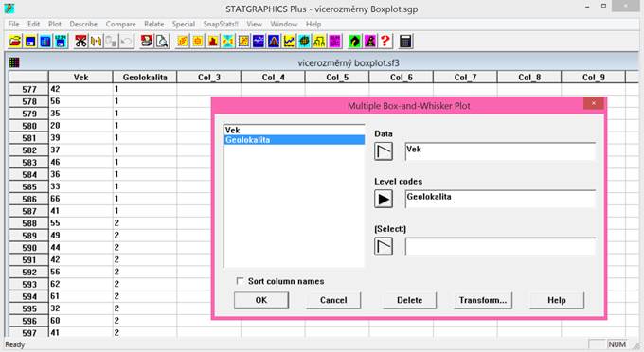Close the Multiple Box-and-Whisker Plot dialog

pos(594,103)
